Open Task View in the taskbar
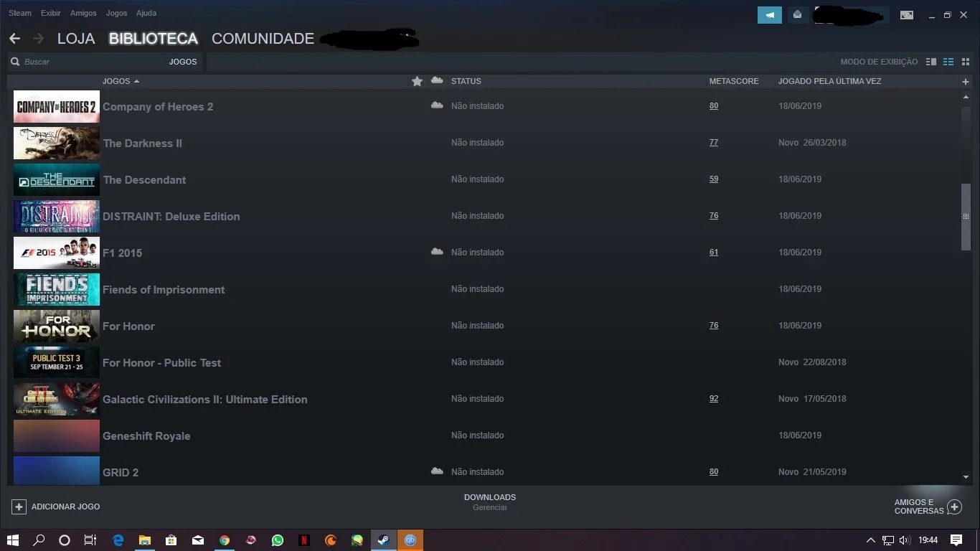980x551 pixels. 90,540
